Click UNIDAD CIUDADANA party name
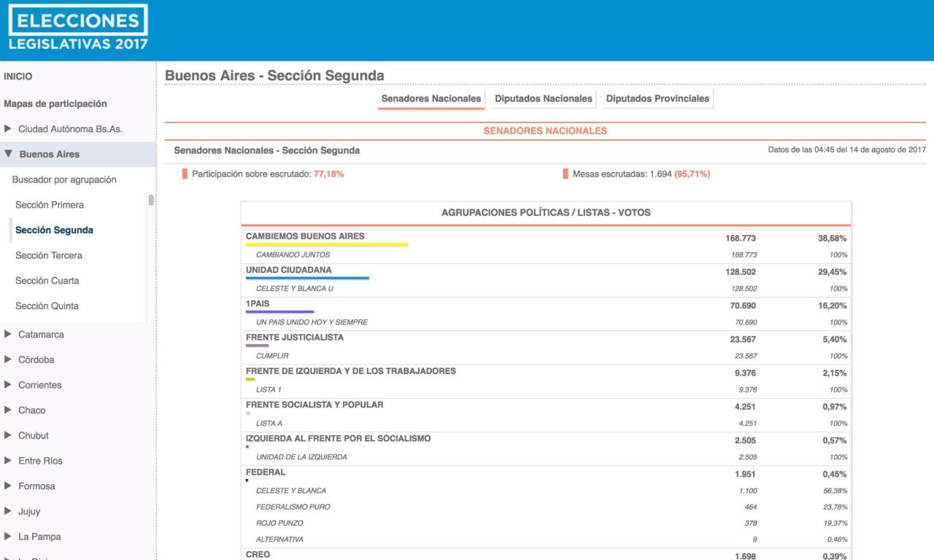Screen dimensions: 934x560 (289, 270)
